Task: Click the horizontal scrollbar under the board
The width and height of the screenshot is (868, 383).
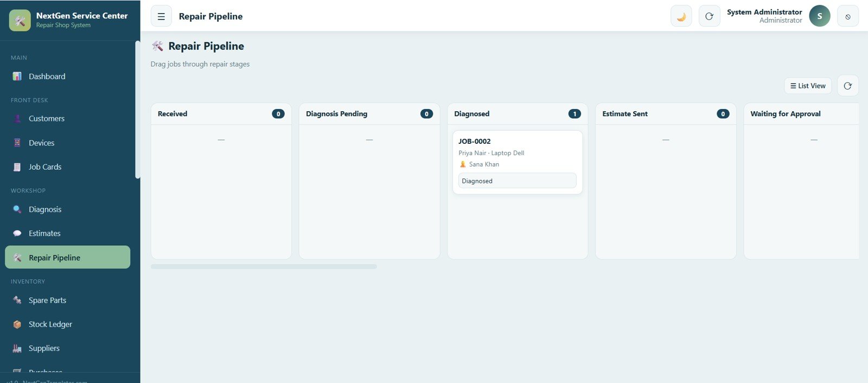Action: pyautogui.click(x=264, y=266)
